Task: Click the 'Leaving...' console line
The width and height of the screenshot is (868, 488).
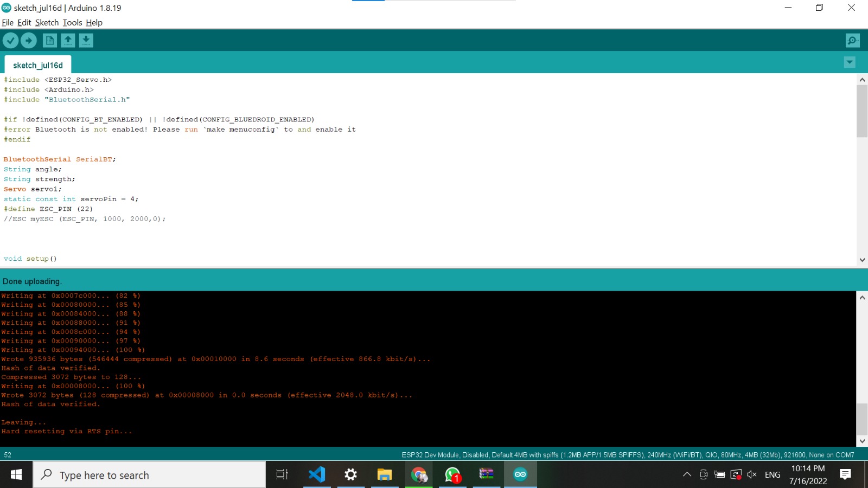Action: tap(24, 422)
